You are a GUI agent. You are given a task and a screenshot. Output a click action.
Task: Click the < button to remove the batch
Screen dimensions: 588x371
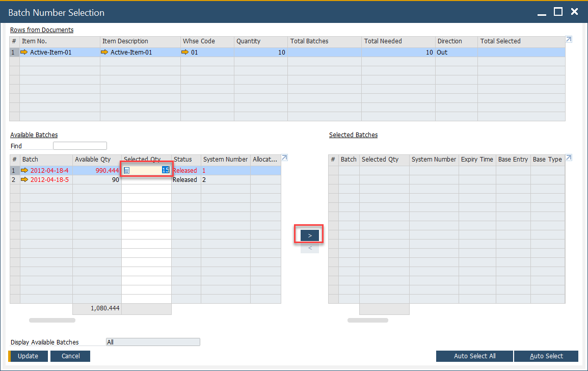point(310,248)
